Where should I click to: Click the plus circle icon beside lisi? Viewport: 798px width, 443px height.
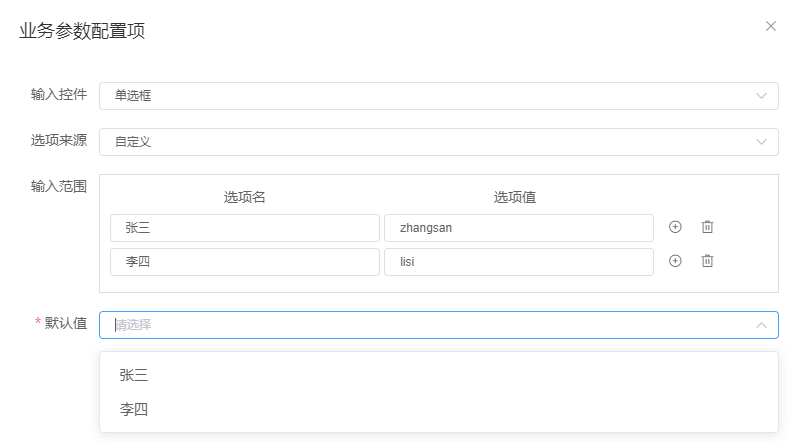(x=675, y=261)
